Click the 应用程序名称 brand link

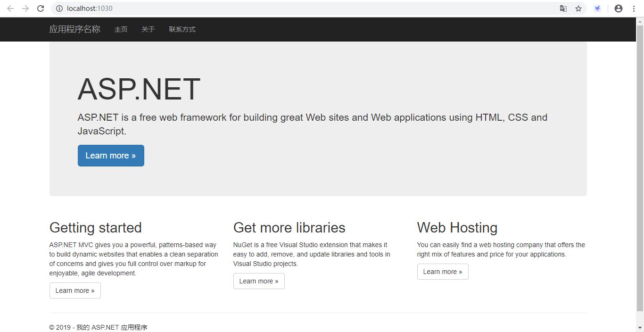(x=75, y=29)
